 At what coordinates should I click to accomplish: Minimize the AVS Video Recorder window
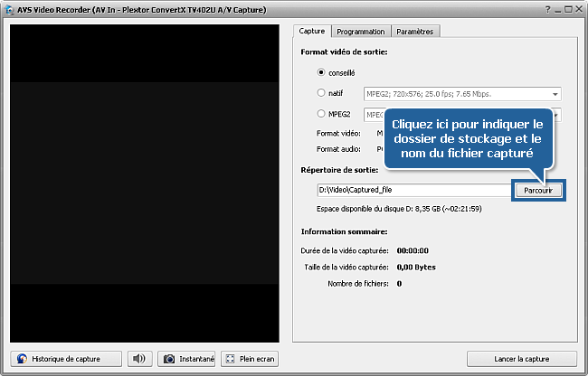(x=558, y=10)
